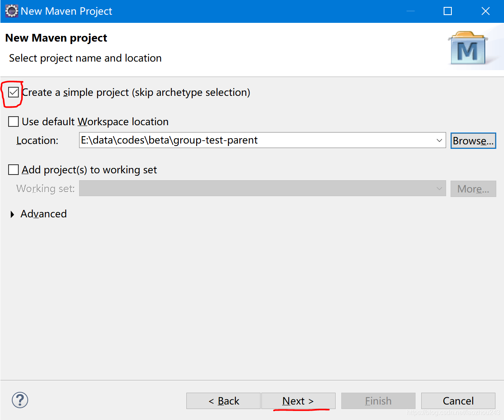This screenshot has width=504, height=420.
Task: Maximize the New Maven Project dialog
Action: pos(448,11)
